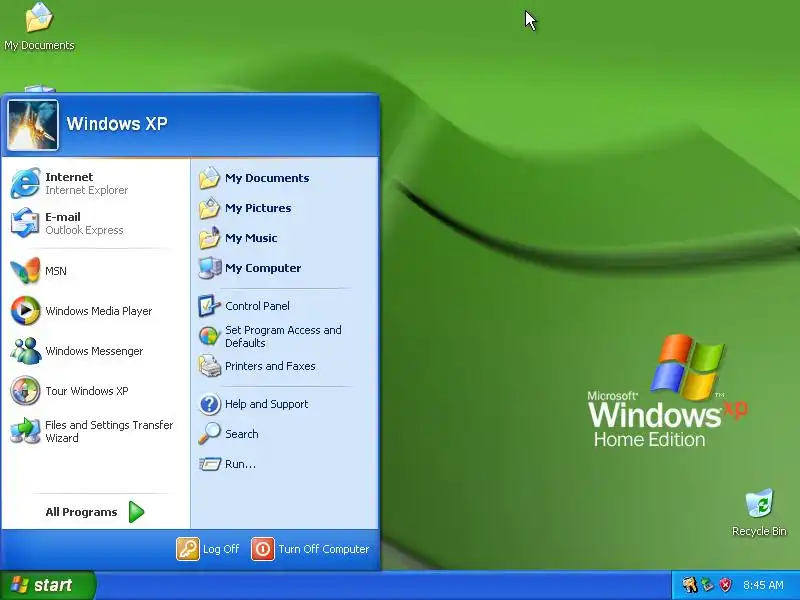Click Set Program Access and Defaults icon

point(209,336)
